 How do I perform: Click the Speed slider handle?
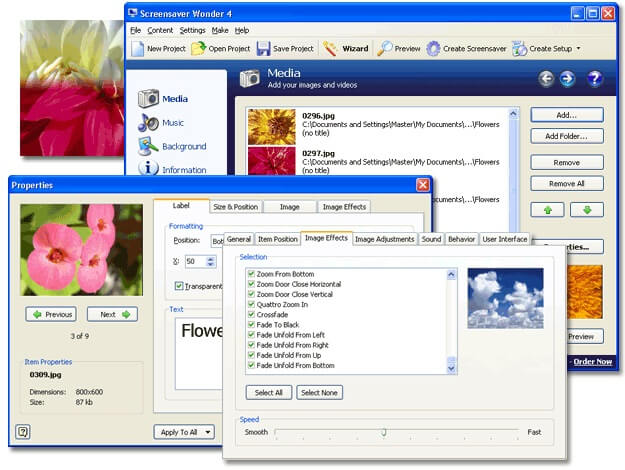[383, 432]
